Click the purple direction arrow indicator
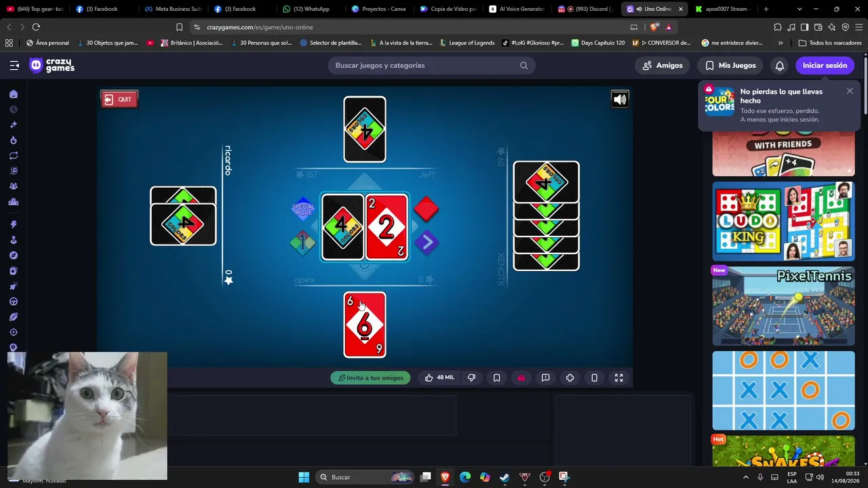868x488 pixels. pyautogui.click(x=427, y=242)
